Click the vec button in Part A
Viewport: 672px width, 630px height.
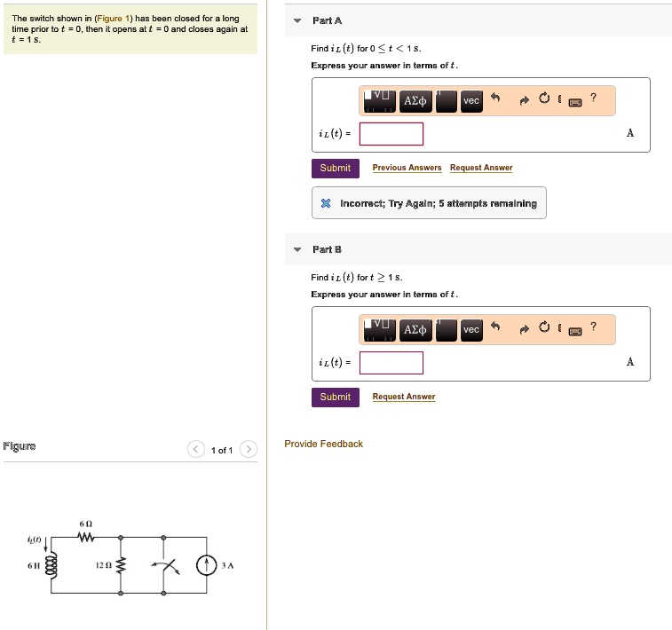471,101
